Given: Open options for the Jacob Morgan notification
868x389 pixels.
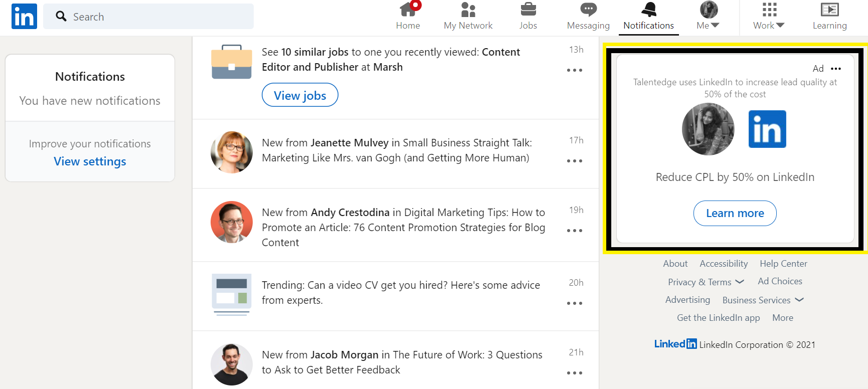Looking at the screenshot, I should (575, 373).
